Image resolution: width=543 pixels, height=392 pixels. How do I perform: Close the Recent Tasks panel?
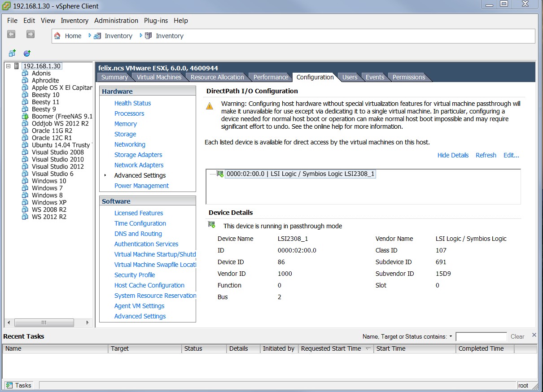click(x=534, y=335)
